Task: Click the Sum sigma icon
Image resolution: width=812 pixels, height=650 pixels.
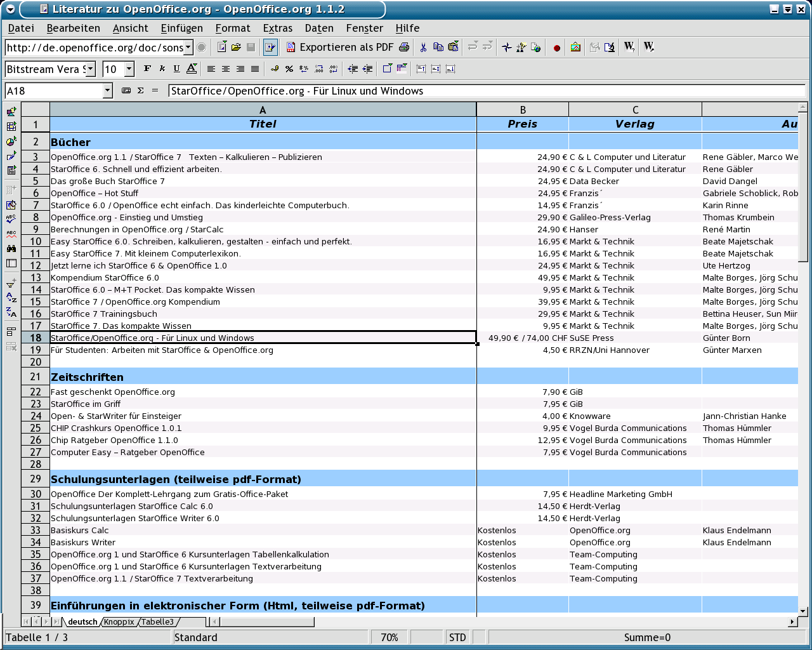Action: [x=141, y=91]
